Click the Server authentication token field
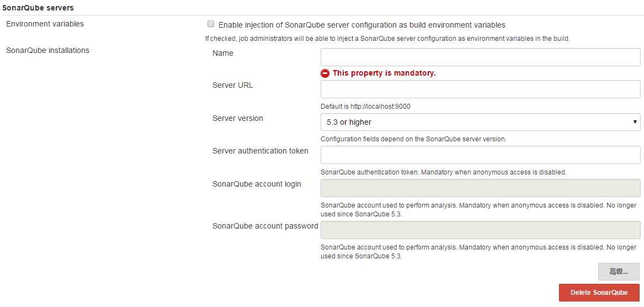Screen dimensions: 644x307 coord(480,155)
